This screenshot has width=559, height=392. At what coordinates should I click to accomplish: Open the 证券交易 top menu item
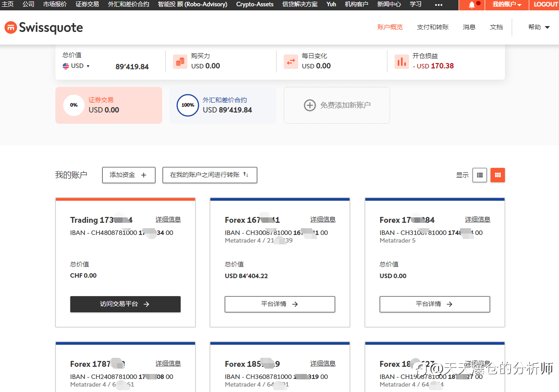pos(87,4)
